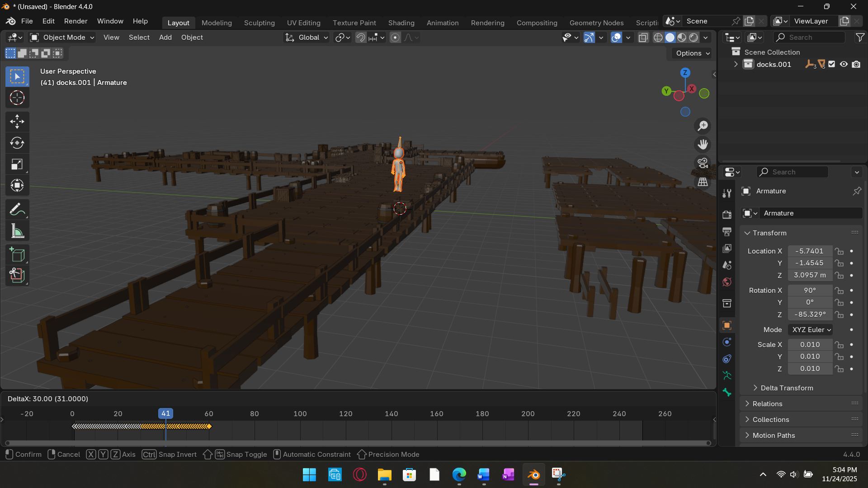
Task: Disable docks.001 in renders camera icon
Action: [856, 64]
